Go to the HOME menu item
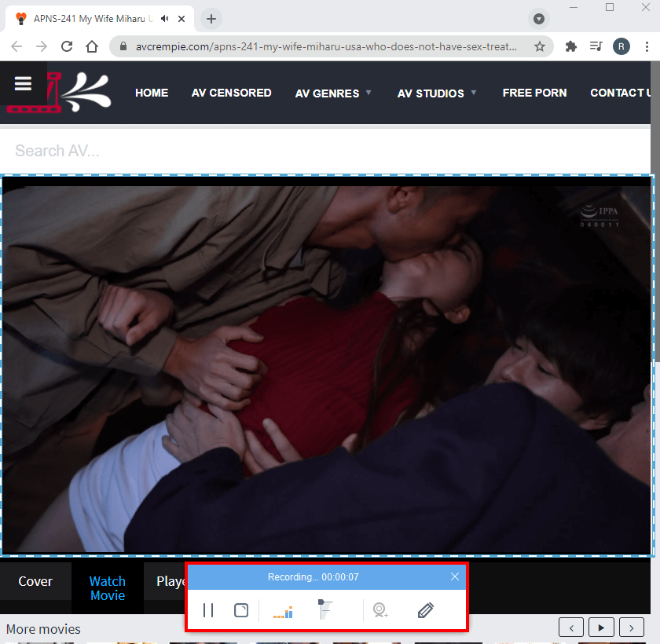The width and height of the screenshot is (660, 644). point(152,93)
